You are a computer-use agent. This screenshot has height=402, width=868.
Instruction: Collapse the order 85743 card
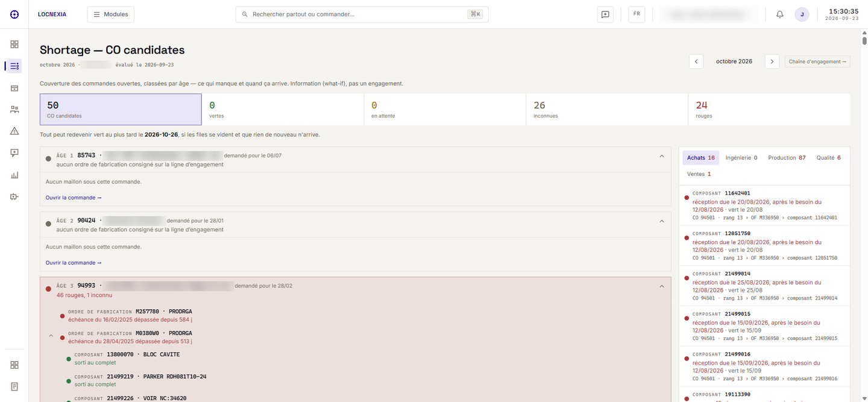pyautogui.click(x=661, y=156)
